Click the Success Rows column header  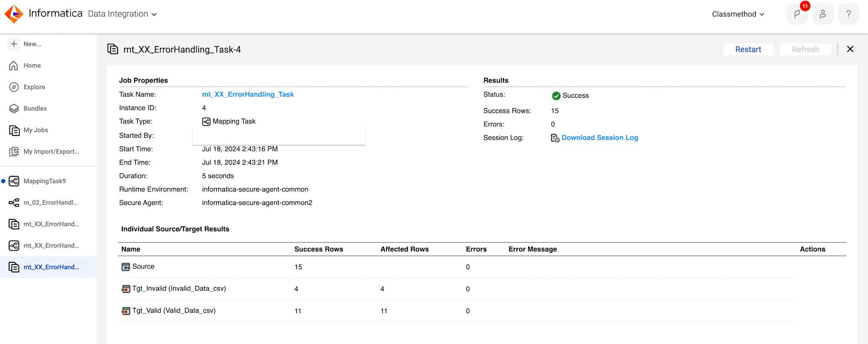[319, 249]
